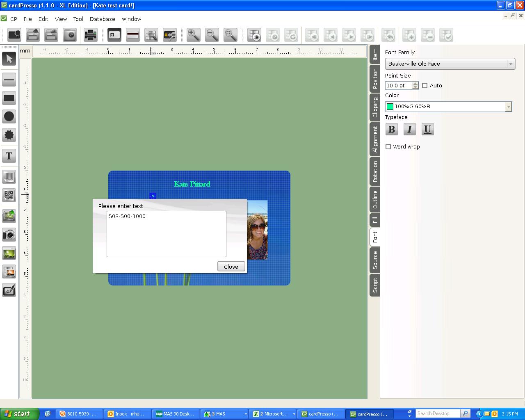Open the text Color dropdown
The image size is (525, 420).
click(x=509, y=106)
